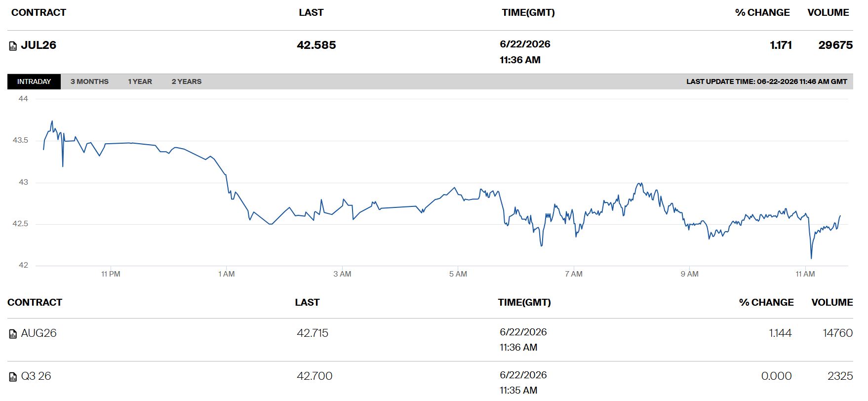Click the top % CHANGE column header
This screenshot has width=868, height=401.
point(762,12)
